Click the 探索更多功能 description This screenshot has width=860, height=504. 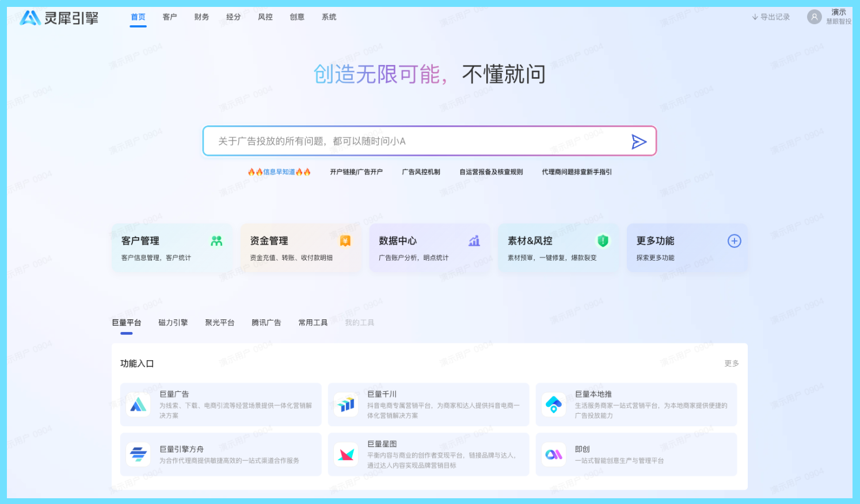(655, 258)
